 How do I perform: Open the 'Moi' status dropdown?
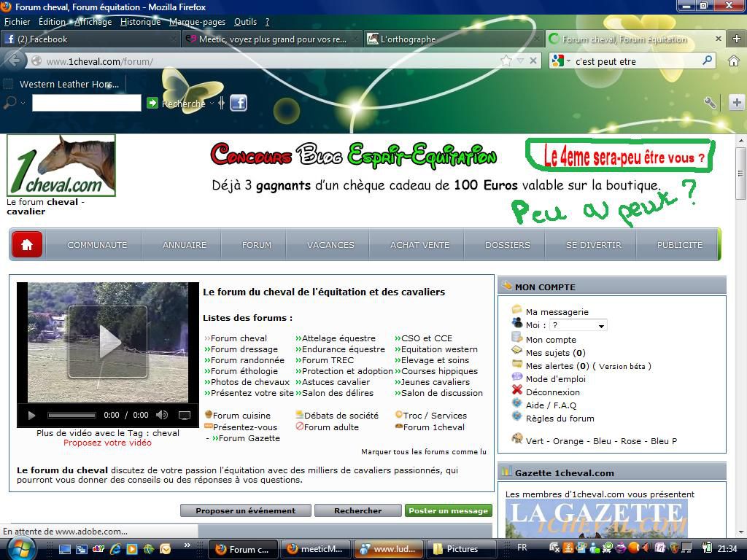(577, 325)
